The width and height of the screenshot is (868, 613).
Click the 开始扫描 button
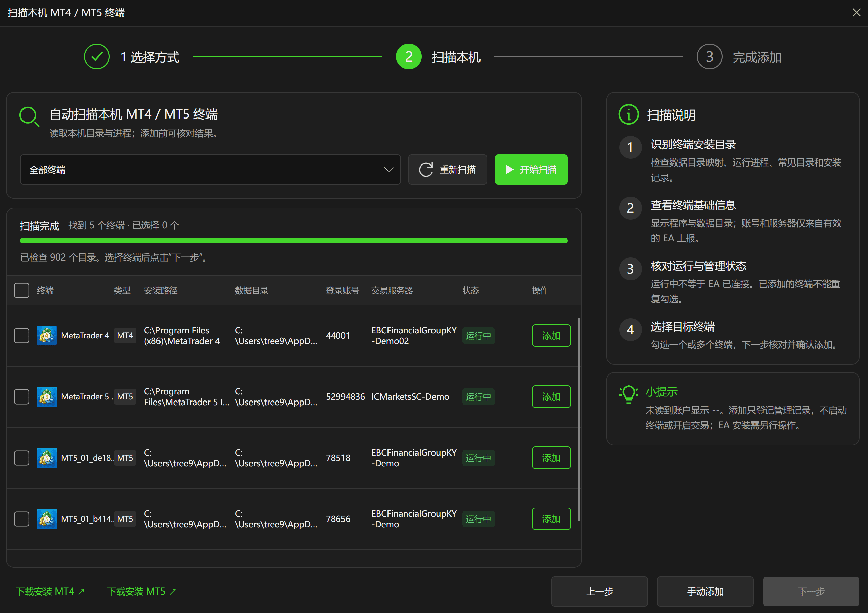531,170
